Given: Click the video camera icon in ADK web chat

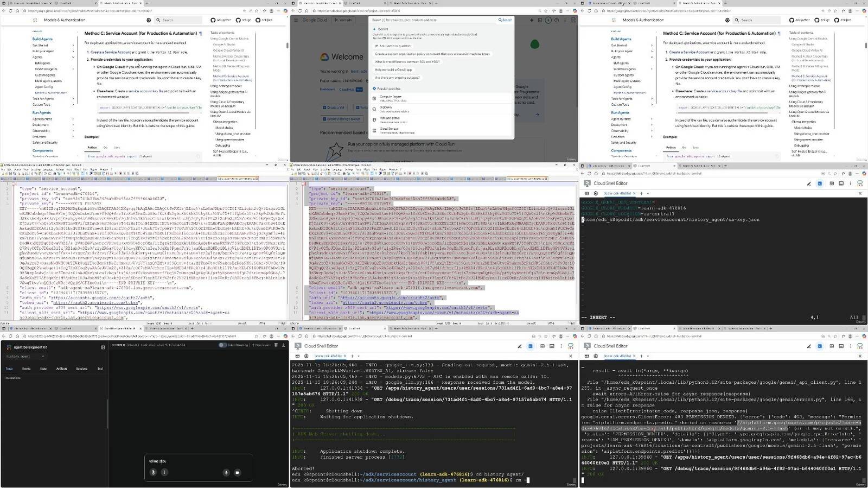Looking at the screenshot, I should click(x=238, y=472).
